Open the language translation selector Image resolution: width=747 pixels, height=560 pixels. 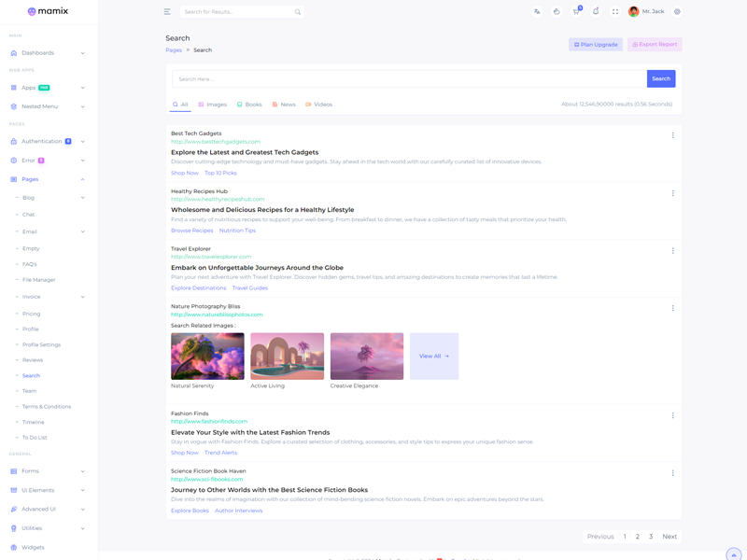click(537, 12)
